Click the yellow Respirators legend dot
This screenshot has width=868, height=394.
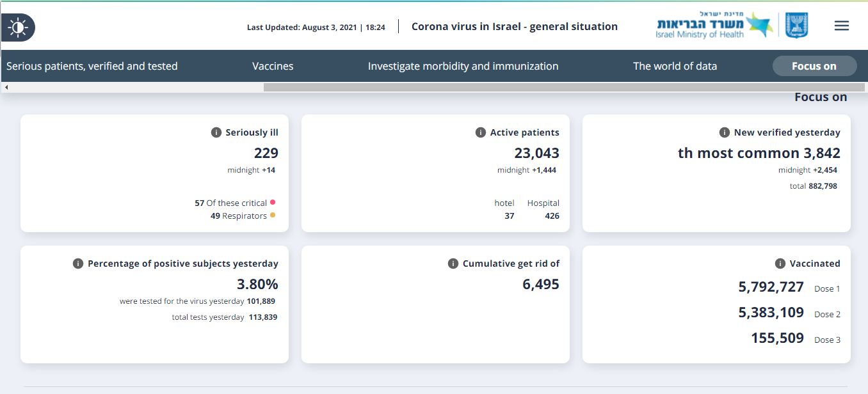[273, 215]
